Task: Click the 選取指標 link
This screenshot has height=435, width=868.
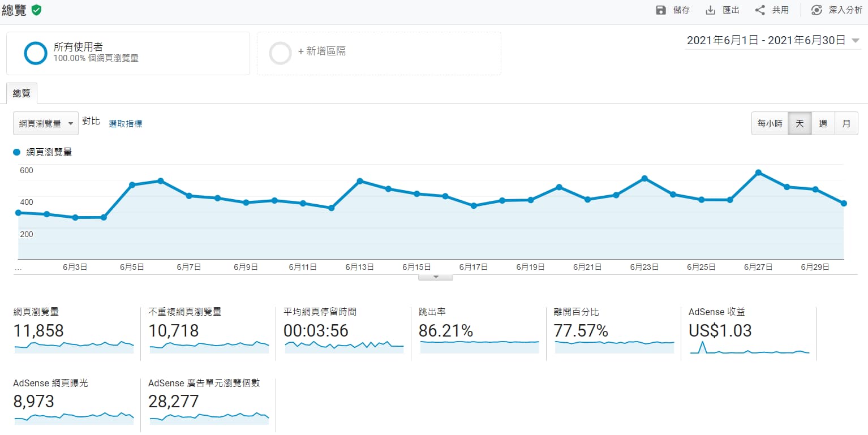Action: (125, 123)
